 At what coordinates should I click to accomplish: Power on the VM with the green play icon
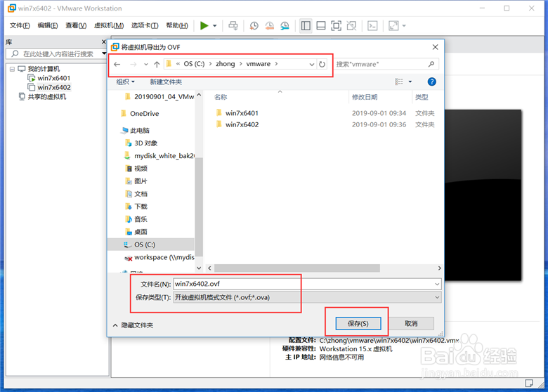pyautogui.click(x=204, y=25)
